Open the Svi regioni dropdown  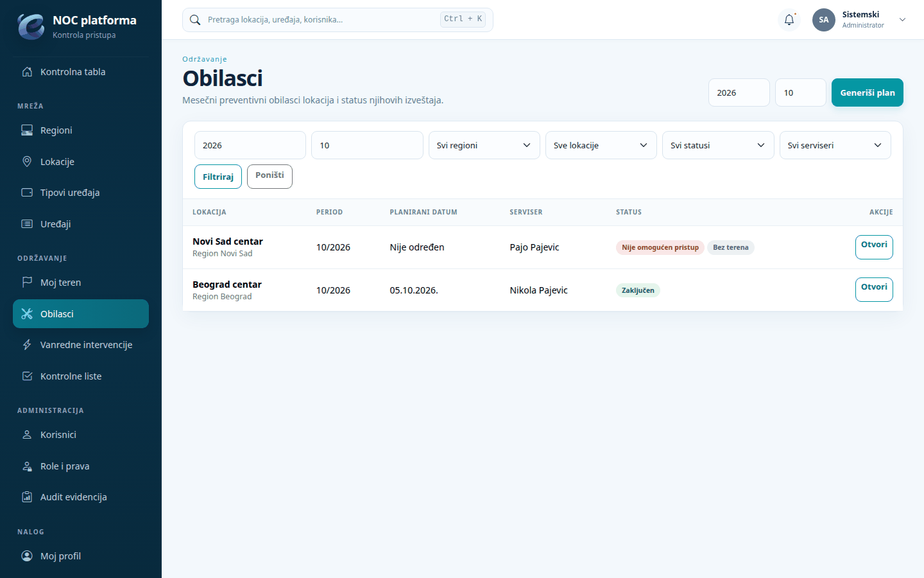click(484, 145)
